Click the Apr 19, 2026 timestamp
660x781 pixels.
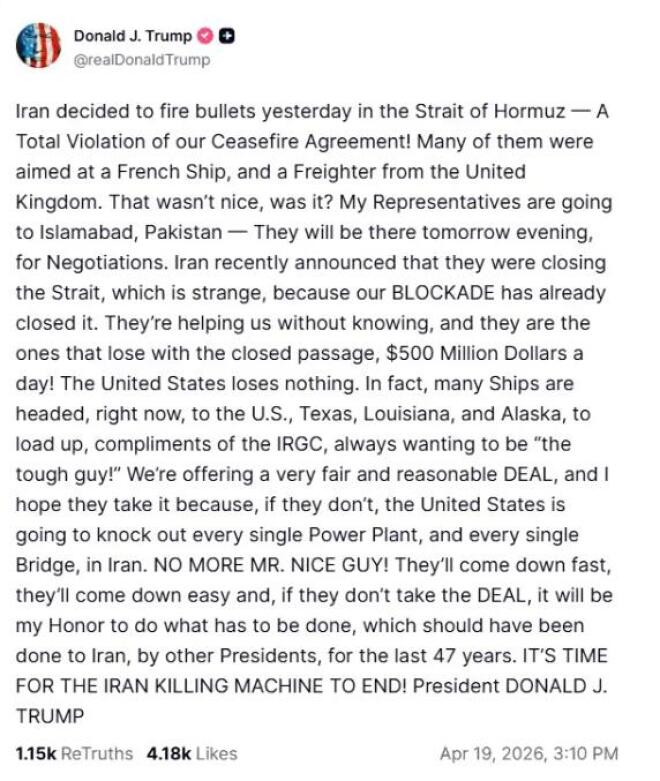[528, 752]
